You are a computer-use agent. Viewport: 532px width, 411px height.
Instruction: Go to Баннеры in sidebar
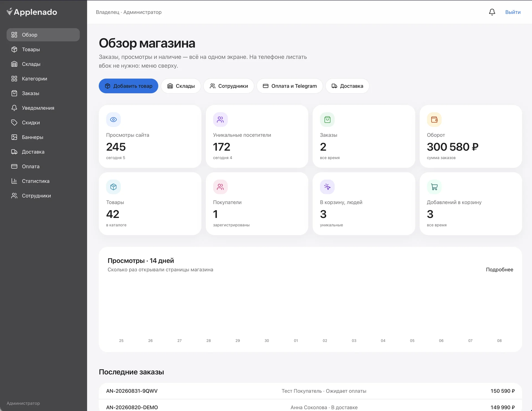click(43, 137)
